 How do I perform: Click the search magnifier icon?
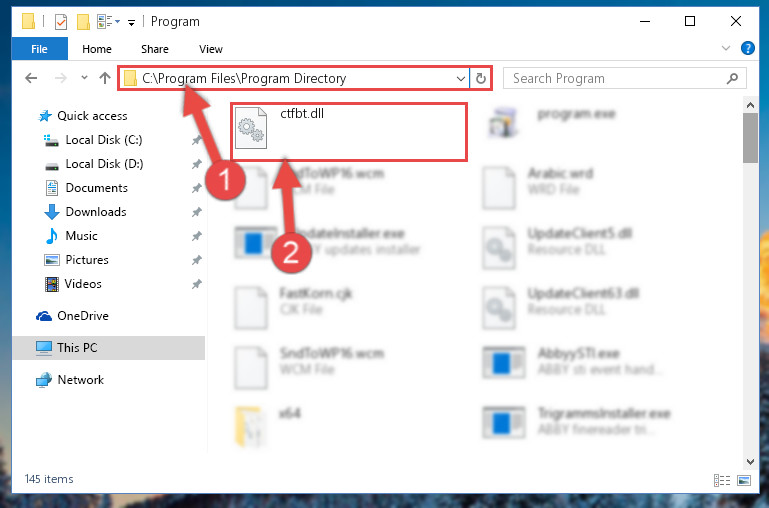click(732, 78)
